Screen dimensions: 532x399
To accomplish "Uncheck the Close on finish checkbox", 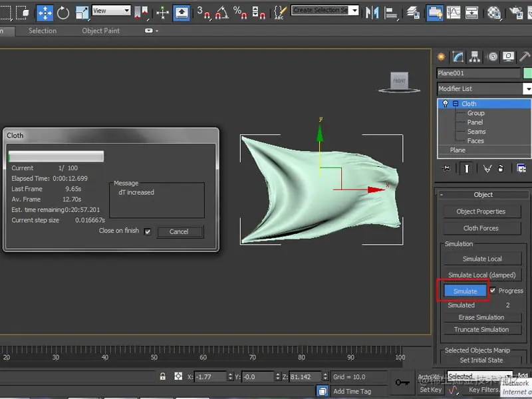I will tap(147, 231).
